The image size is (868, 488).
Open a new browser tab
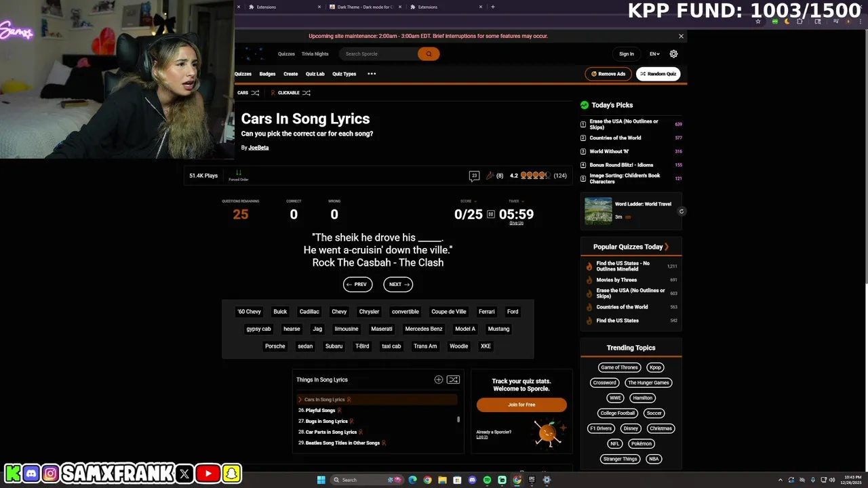[x=492, y=7]
